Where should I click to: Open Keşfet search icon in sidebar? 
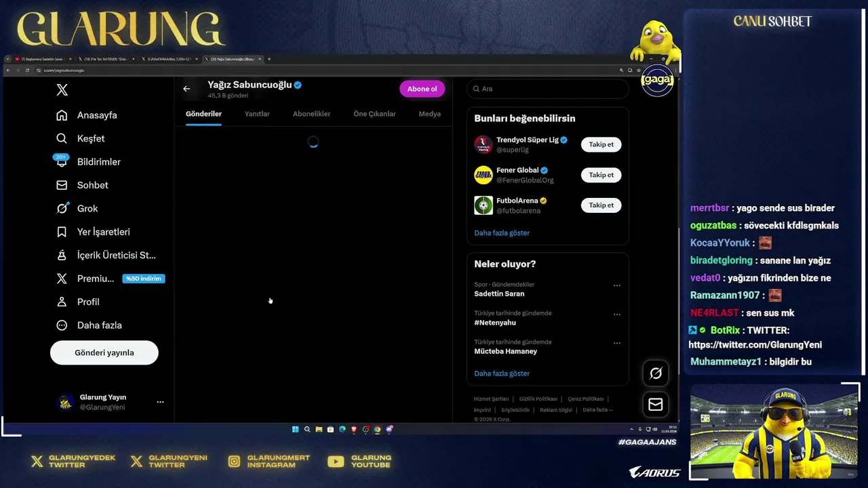click(62, 138)
